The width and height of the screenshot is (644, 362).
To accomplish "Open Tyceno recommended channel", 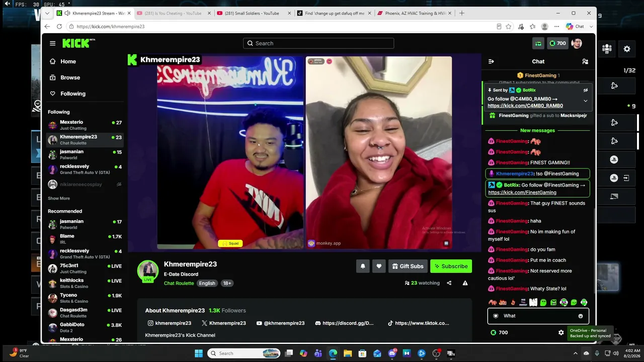I will tap(85, 298).
